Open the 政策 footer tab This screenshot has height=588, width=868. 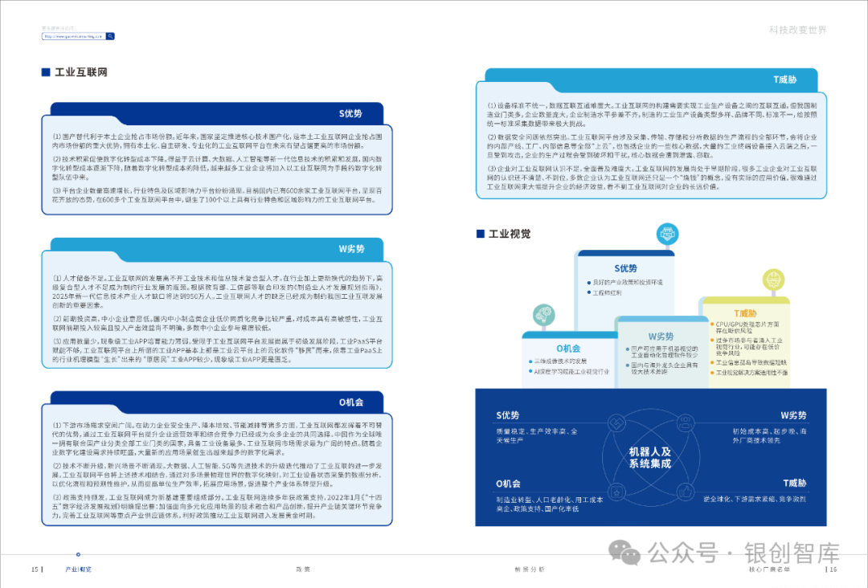tap(303, 570)
